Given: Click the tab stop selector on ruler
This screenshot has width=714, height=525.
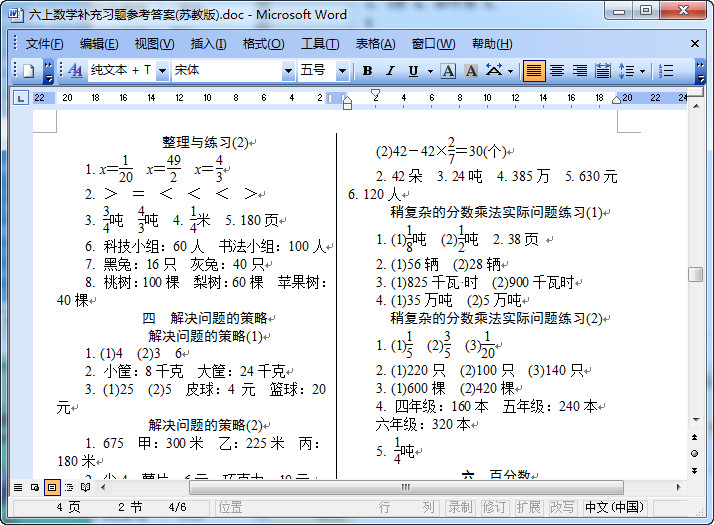Looking at the screenshot, I should (20, 97).
